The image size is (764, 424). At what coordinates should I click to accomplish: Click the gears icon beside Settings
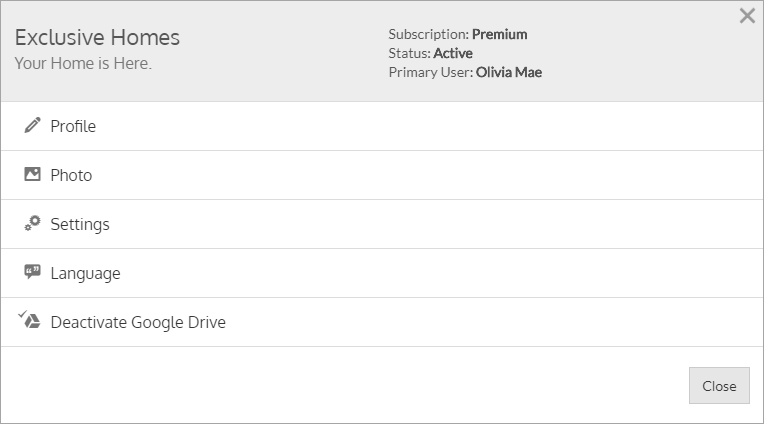pos(32,224)
